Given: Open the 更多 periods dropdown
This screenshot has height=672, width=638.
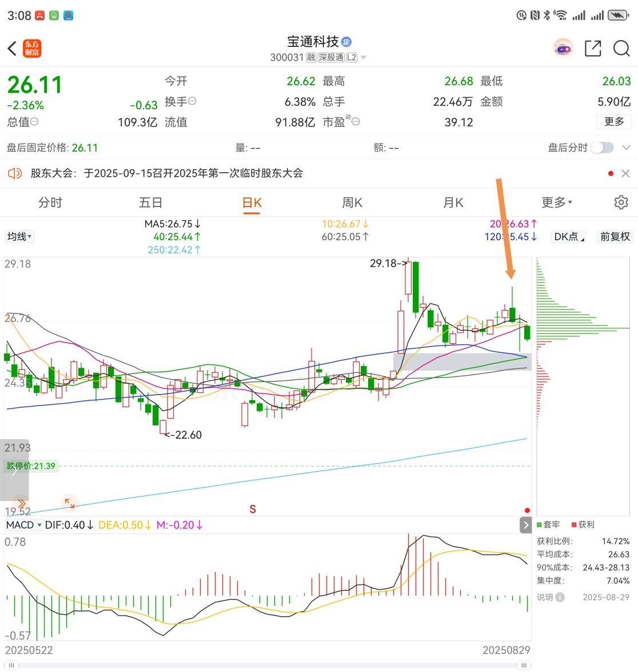Looking at the screenshot, I should 557,202.
